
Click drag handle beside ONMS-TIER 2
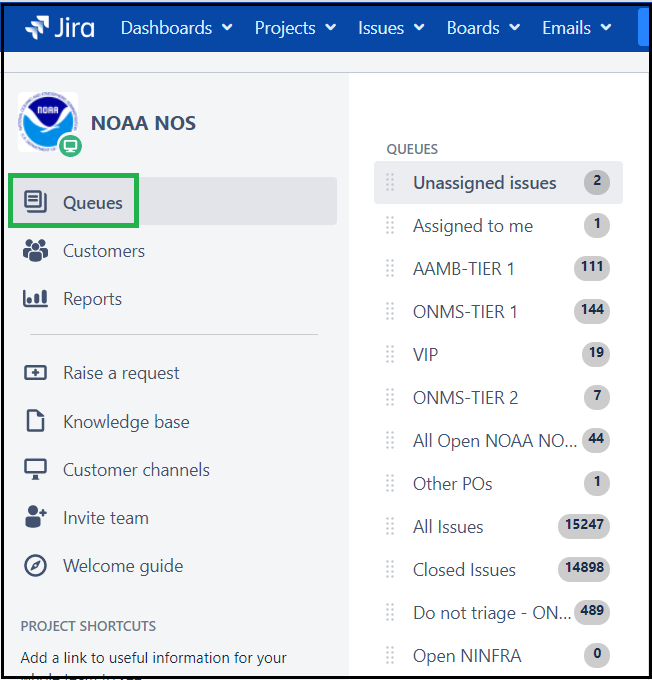[390, 397]
